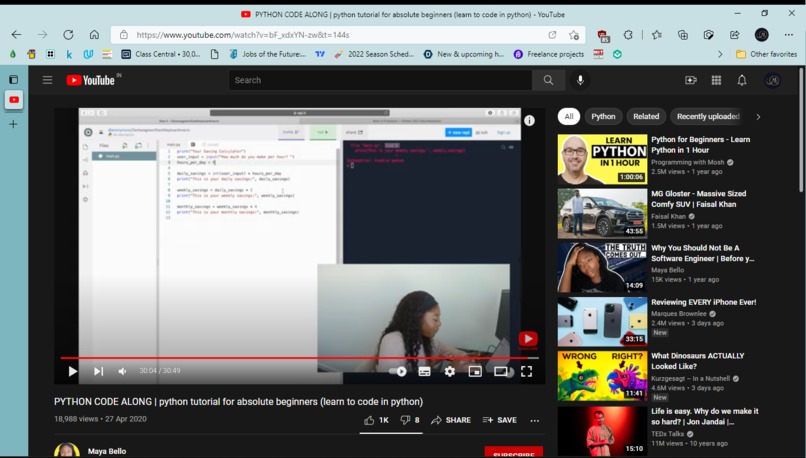Toggle theater mode

pos(501,371)
